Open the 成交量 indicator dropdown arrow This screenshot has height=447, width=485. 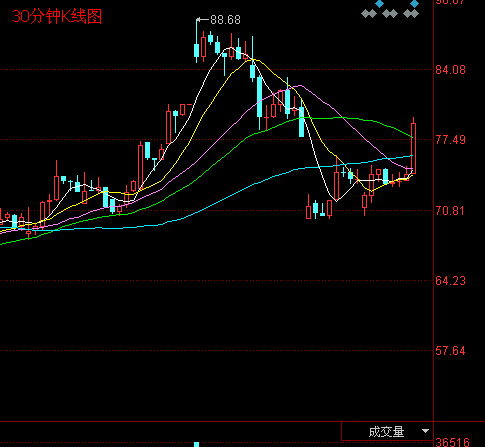pos(425,431)
